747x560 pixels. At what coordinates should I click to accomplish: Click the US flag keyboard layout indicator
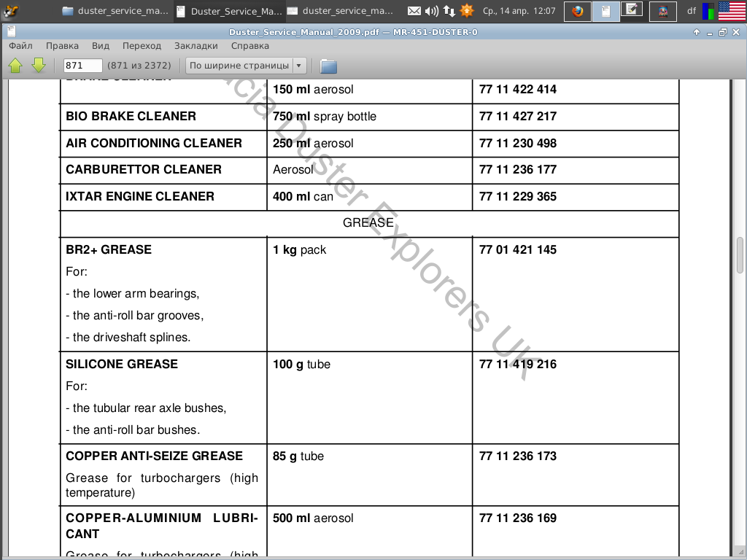pyautogui.click(x=732, y=11)
